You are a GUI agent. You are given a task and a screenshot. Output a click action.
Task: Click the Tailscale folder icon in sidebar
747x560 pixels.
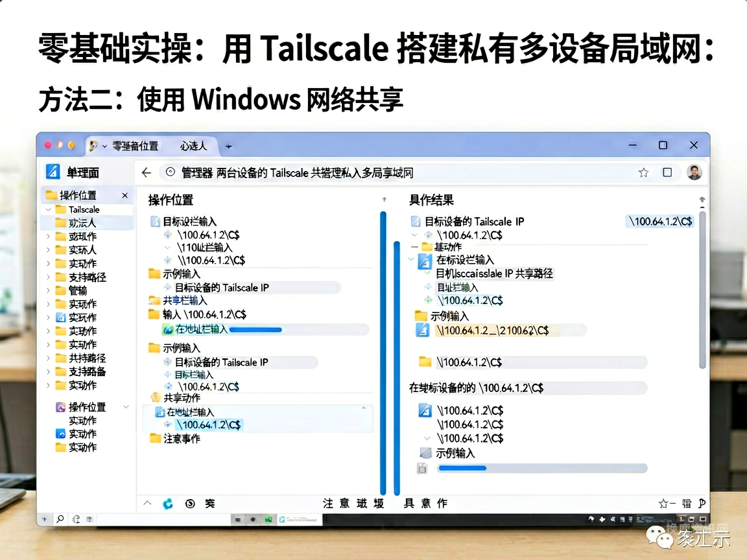click(x=61, y=209)
